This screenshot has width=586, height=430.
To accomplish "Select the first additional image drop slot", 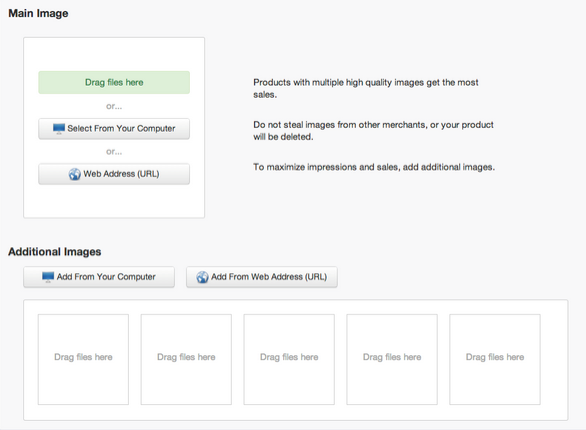I will point(83,359).
